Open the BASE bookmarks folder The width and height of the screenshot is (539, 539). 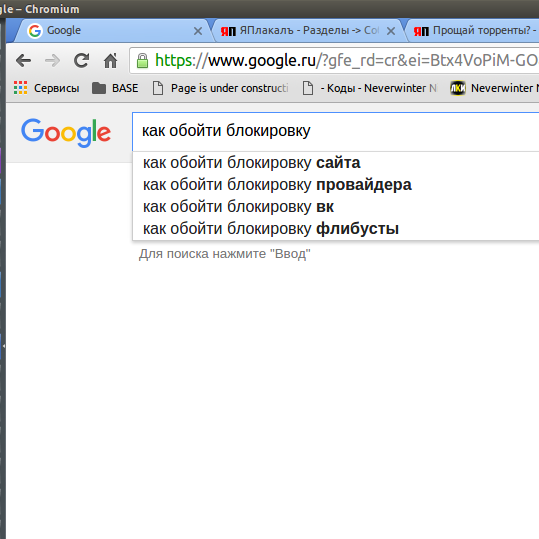(115, 88)
